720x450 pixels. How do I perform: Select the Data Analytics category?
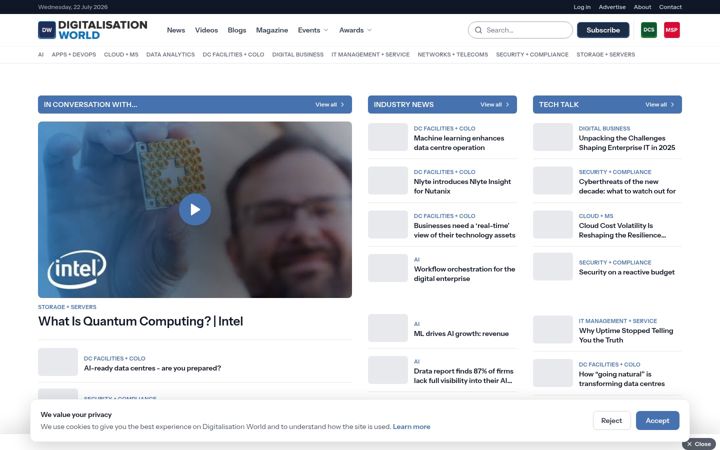(x=170, y=54)
